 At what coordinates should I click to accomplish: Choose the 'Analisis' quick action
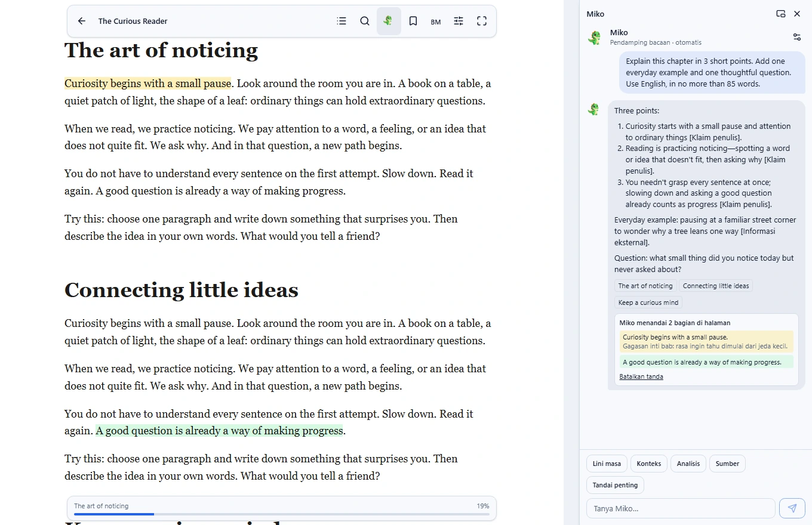(x=688, y=464)
